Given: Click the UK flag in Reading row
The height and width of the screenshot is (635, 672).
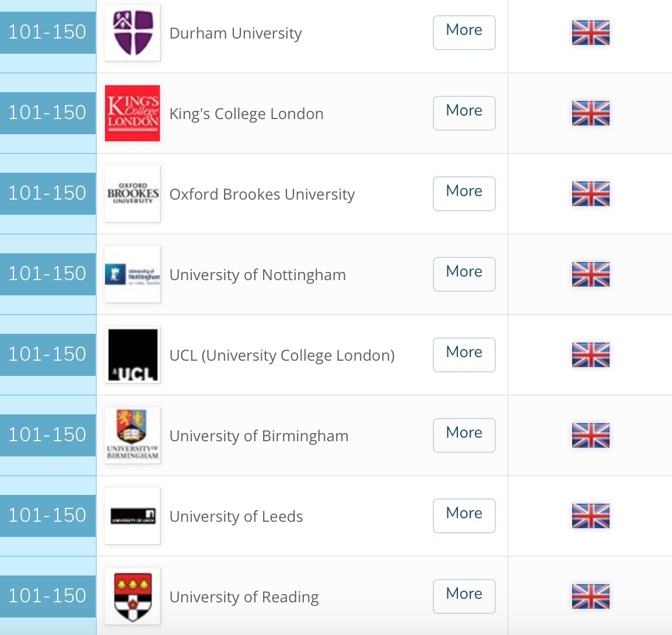Looking at the screenshot, I should 590,596.
